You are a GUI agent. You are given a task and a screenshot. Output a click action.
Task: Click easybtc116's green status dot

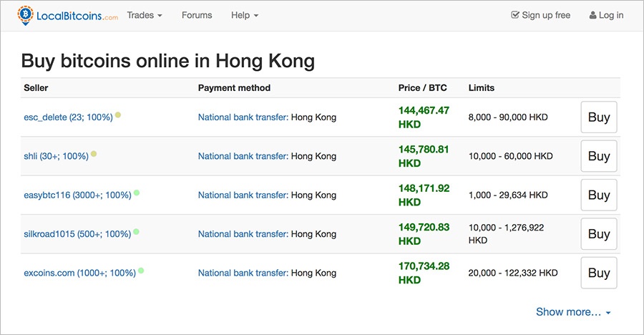point(137,193)
